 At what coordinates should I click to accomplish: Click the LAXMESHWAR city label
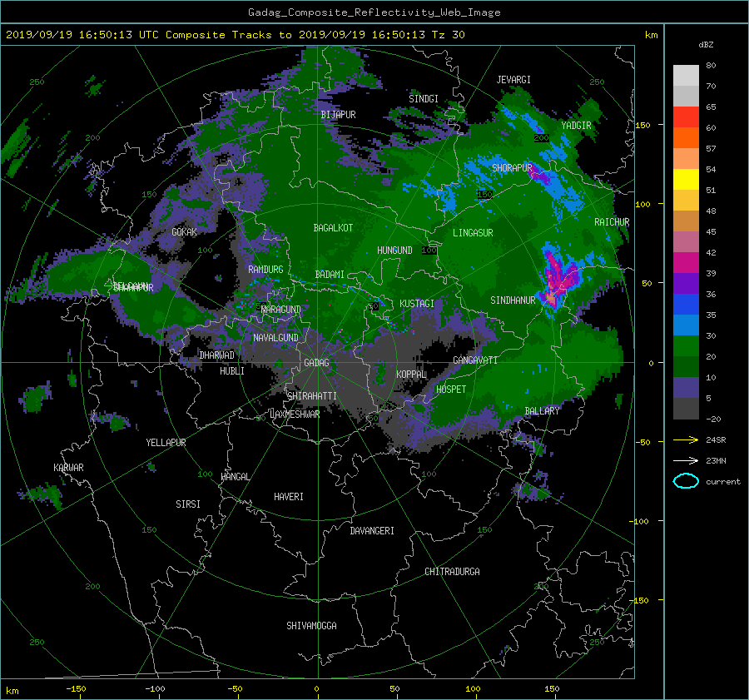[295, 415]
